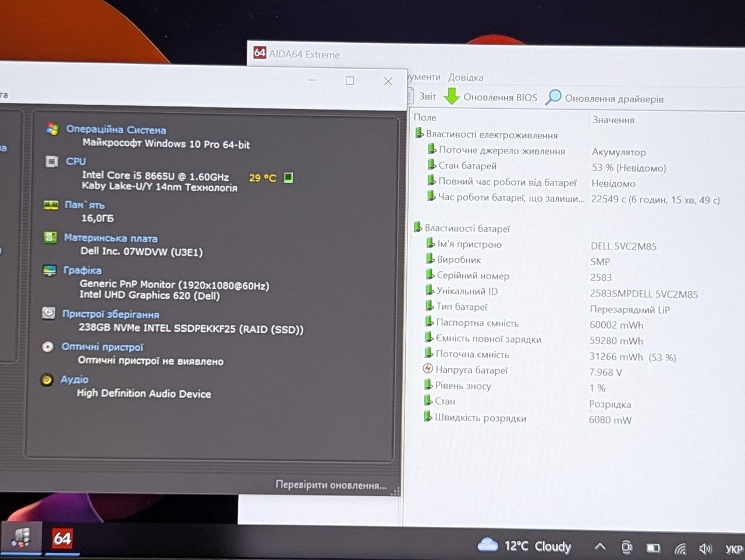Click the voltage icon beside Напруга батареї
The height and width of the screenshot is (560, 745).
[x=428, y=369]
